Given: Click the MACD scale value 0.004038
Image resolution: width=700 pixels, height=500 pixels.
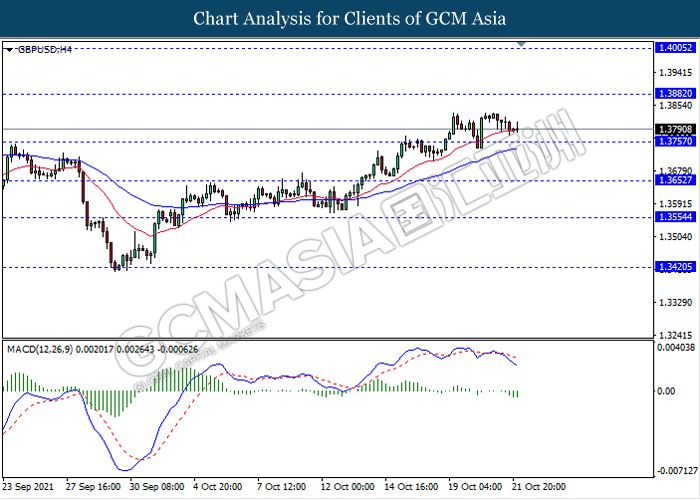Looking at the screenshot, I should click(x=676, y=347).
